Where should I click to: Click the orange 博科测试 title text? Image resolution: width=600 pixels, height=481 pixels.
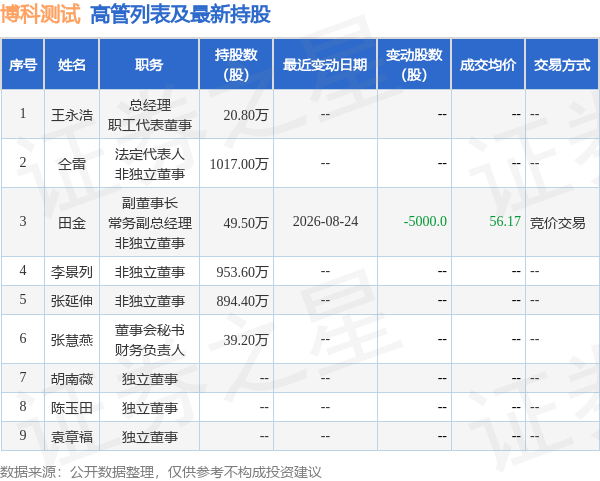point(41,14)
